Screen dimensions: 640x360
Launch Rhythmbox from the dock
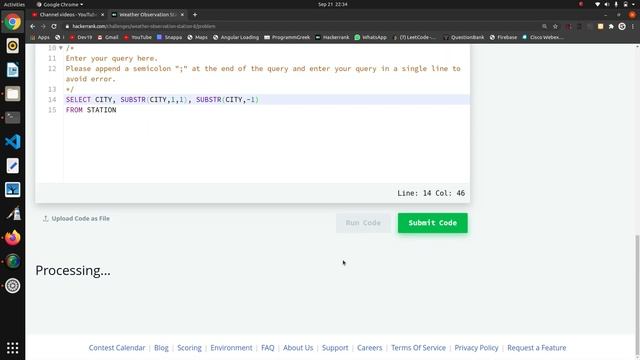[13, 46]
